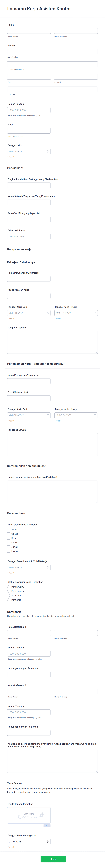105x868 pixels.
Task: Click the Email input field
Action: (29, 131)
